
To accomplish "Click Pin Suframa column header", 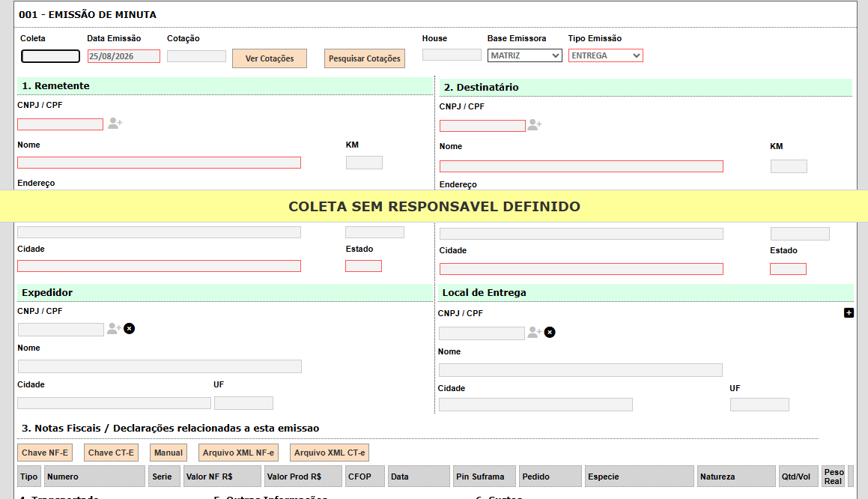I will pyautogui.click(x=485, y=477).
